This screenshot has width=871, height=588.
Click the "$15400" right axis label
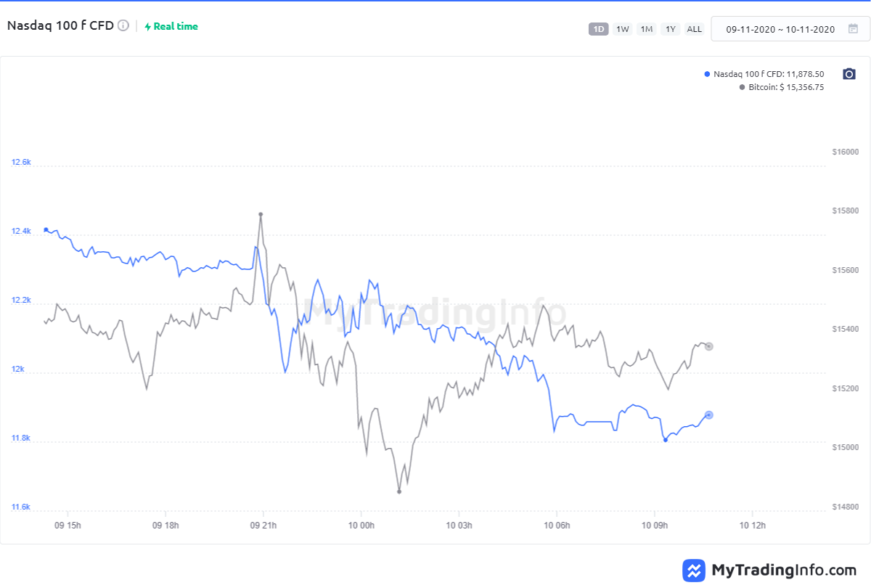846,330
